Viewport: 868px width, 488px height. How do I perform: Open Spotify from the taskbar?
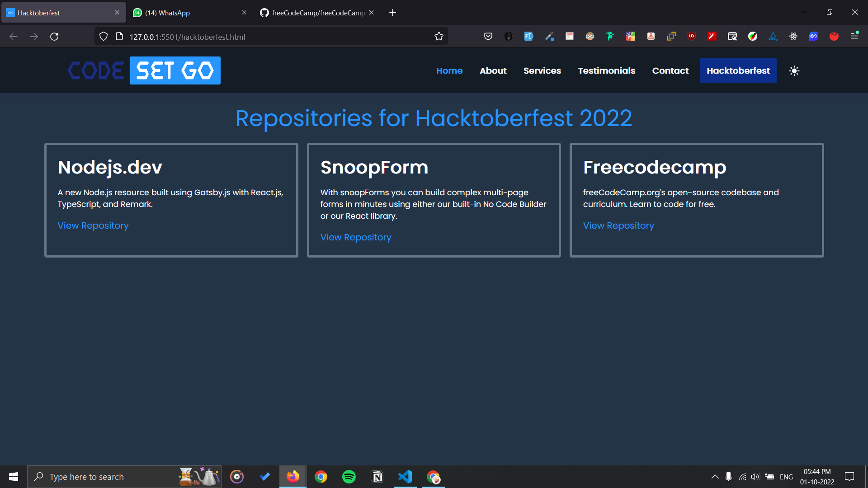pos(349,477)
